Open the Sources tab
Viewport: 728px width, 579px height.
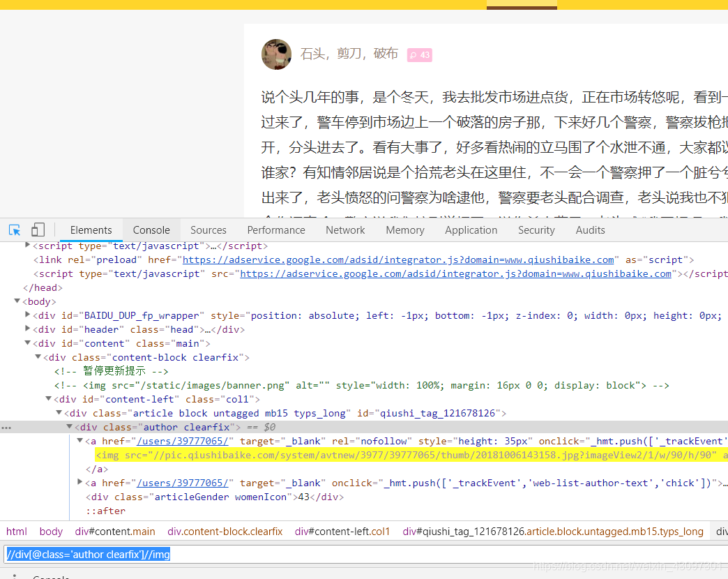coord(208,230)
